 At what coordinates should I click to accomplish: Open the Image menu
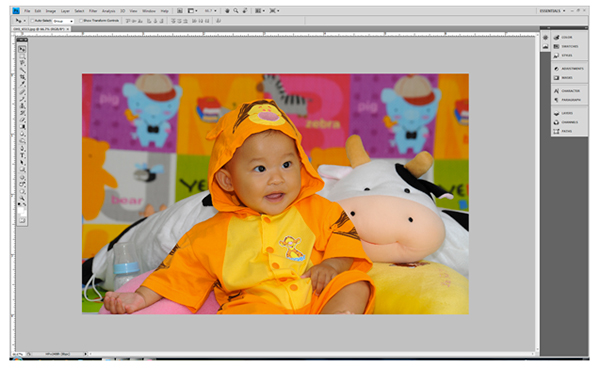click(x=51, y=11)
